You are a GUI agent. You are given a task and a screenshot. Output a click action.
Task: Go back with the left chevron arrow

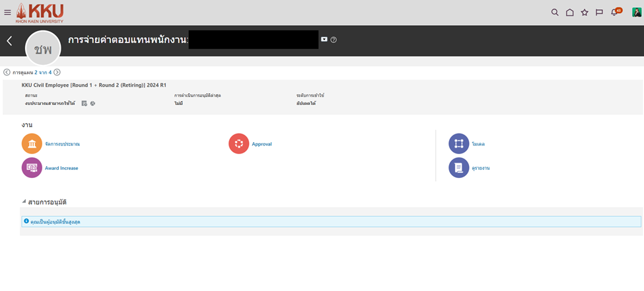pos(9,41)
